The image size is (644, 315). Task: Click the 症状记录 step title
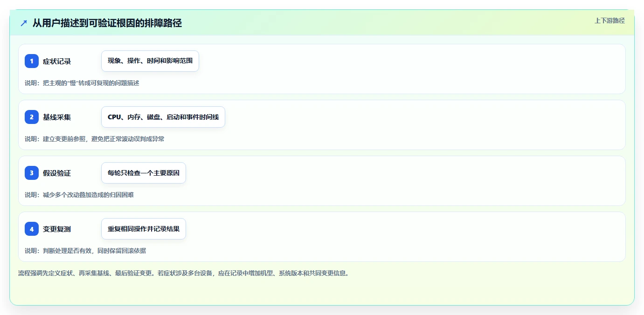pos(57,62)
